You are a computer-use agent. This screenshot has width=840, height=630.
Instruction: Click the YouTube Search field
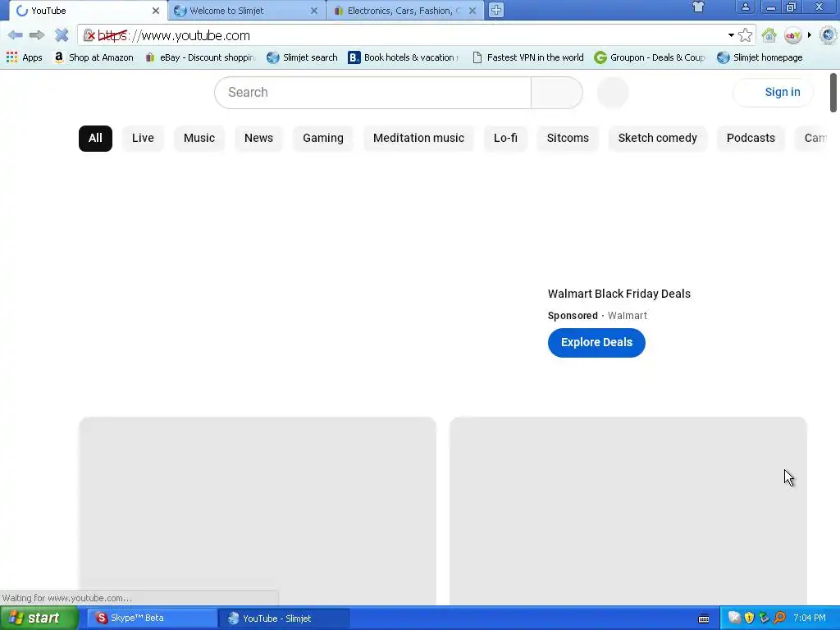373,92
